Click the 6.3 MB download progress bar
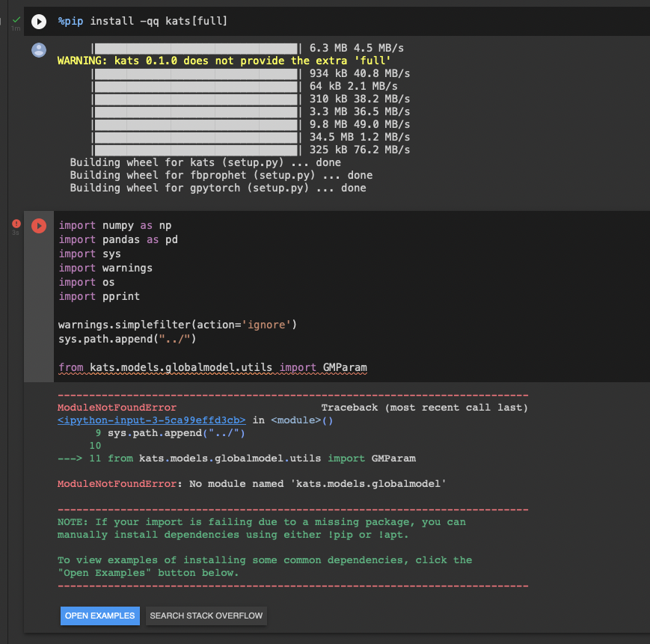The width and height of the screenshot is (650, 644). [197, 48]
